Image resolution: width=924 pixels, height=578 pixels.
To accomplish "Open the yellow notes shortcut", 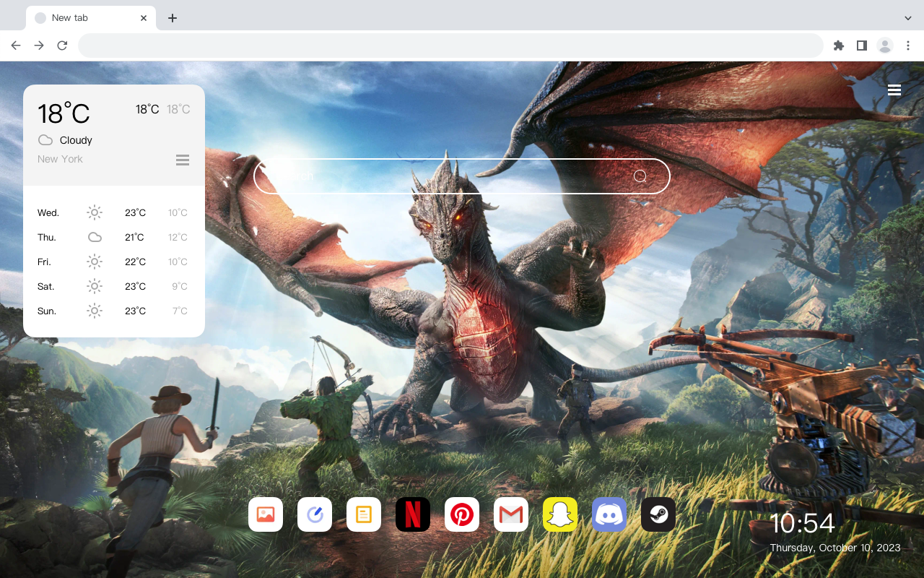I will (364, 514).
